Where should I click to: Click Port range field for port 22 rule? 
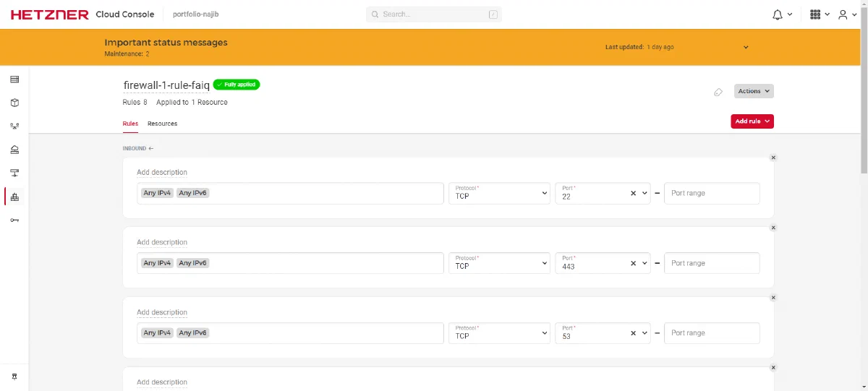pyautogui.click(x=712, y=193)
